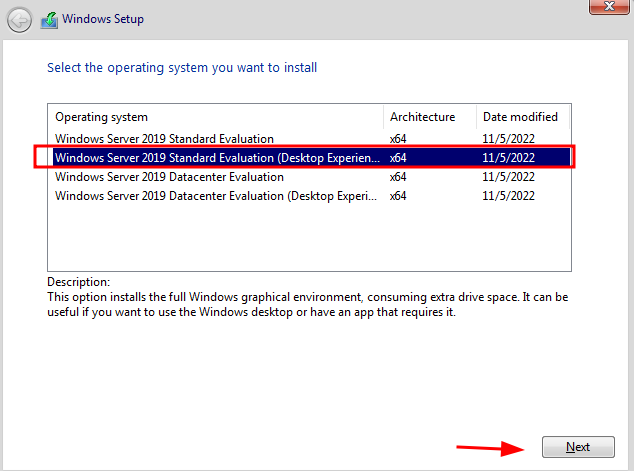Image resolution: width=634 pixels, height=471 pixels.
Task: Click 11/5/2022 in the Datacenter Desktop Experience row
Action: (x=508, y=196)
